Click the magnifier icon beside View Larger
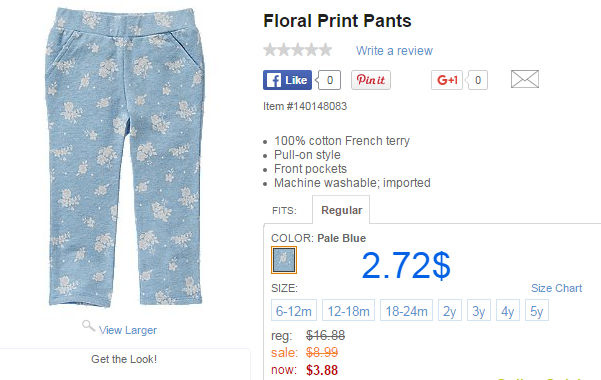601x380 pixels. pos(88,326)
